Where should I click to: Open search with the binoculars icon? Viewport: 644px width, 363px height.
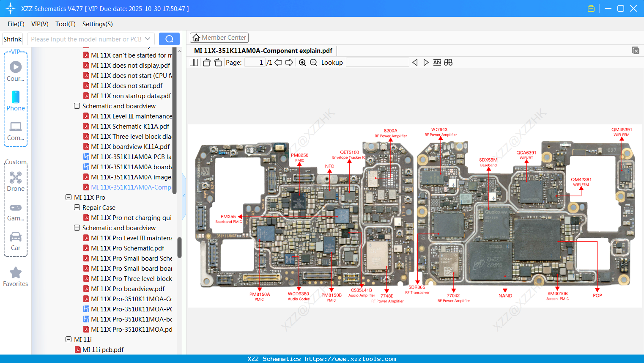pos(448,62)
